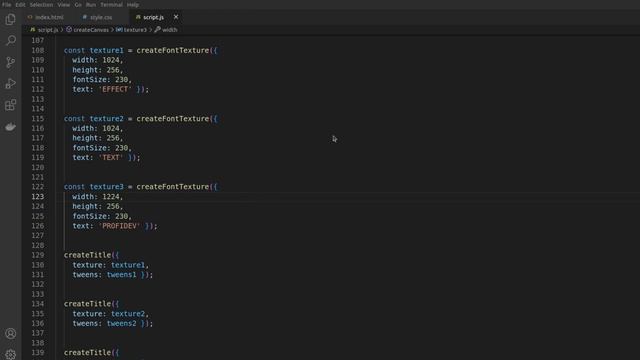Open the Manage gear settings icon
The height and width of the screenshot is (360, 640).
(x=11, y=354)
